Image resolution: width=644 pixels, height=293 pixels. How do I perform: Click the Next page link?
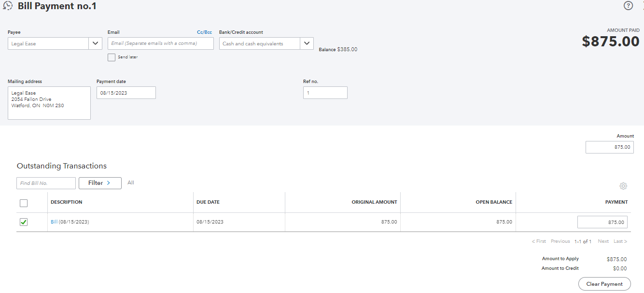click(603, 241)
